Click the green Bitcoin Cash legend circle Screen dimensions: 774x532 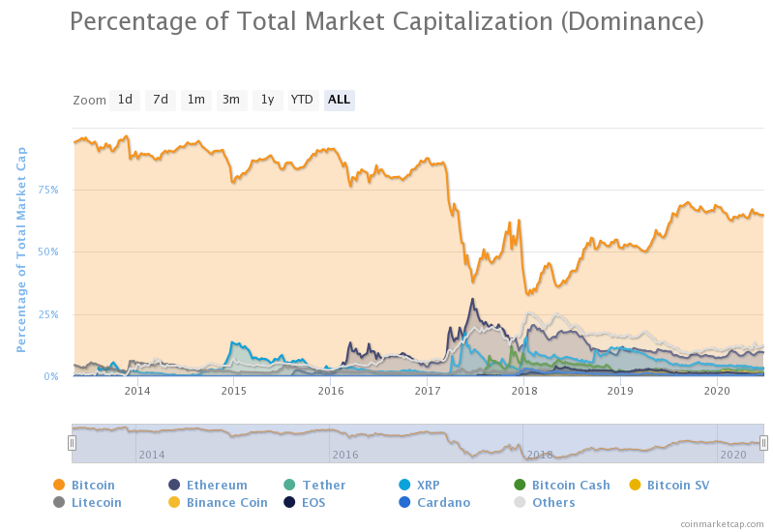(x=520, y=485)
